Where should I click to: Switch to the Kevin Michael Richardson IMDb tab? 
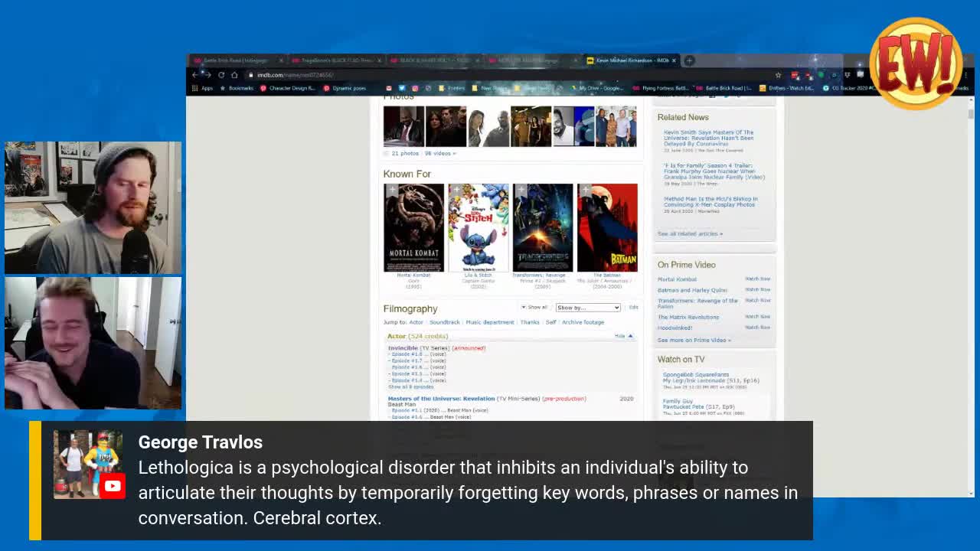point(632,60)
